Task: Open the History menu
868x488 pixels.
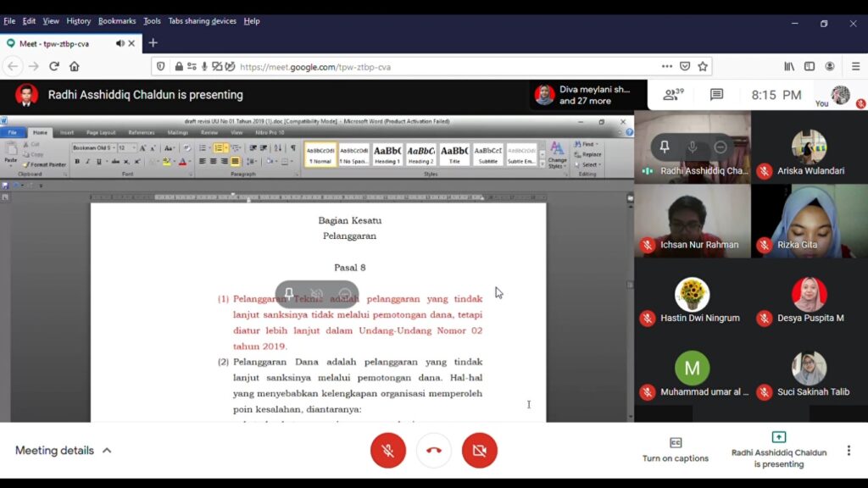Action: (x=78, y=21)
